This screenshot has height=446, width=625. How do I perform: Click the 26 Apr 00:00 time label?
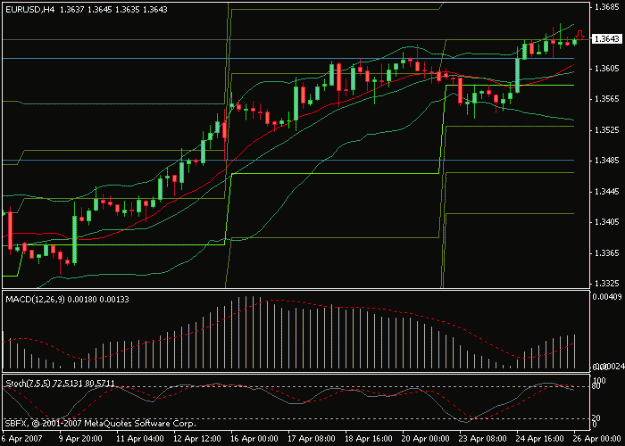[x=597, y=439]
